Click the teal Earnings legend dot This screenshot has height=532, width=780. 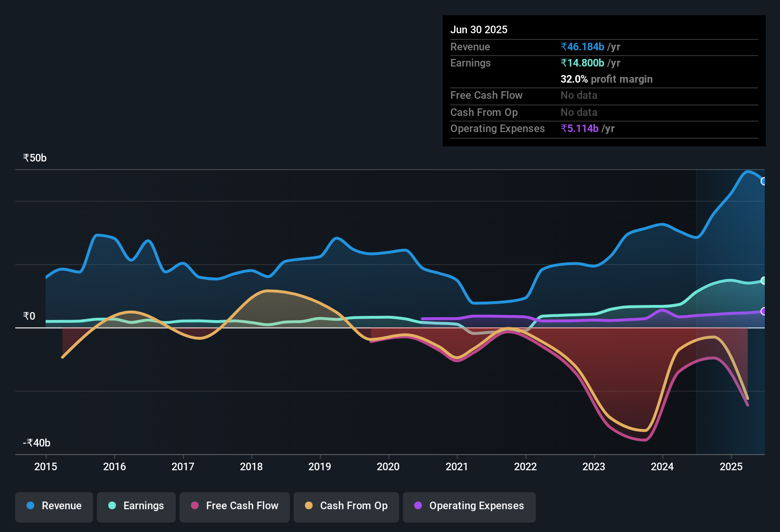(112, 506)
